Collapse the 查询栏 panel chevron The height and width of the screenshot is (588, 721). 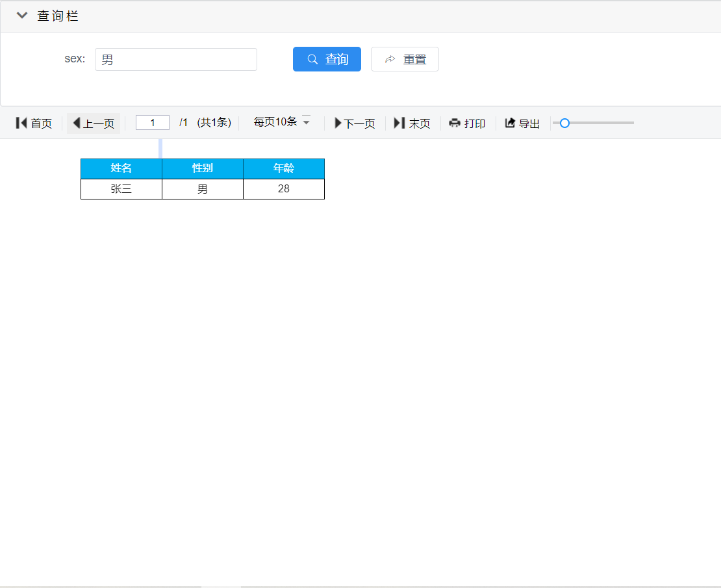click(x=22, y=16)
